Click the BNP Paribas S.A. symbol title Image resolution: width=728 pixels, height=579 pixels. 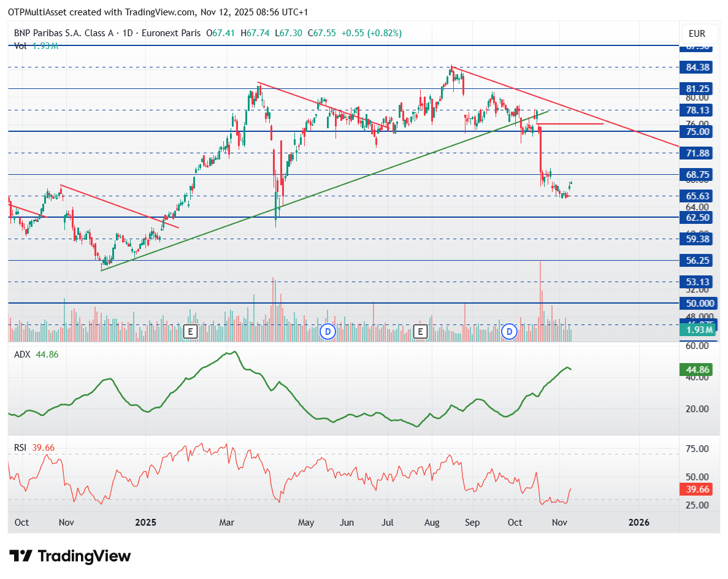click(64, 33)
